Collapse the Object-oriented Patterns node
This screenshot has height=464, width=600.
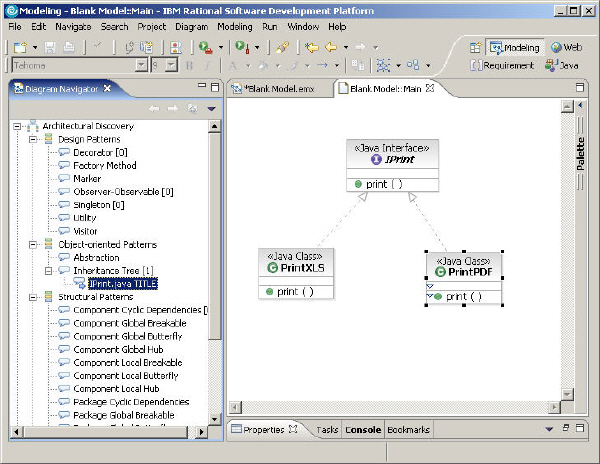pos(33,244)
